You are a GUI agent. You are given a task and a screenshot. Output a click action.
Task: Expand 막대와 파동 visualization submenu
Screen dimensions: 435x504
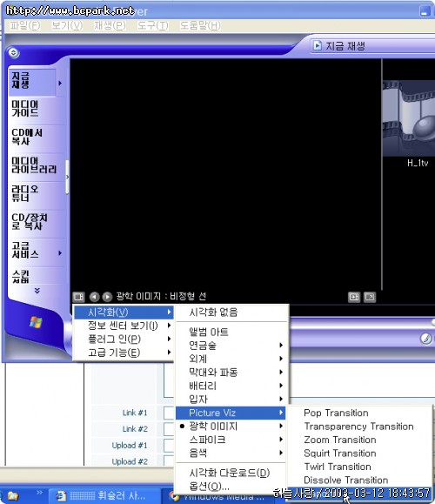click(231, 373)
